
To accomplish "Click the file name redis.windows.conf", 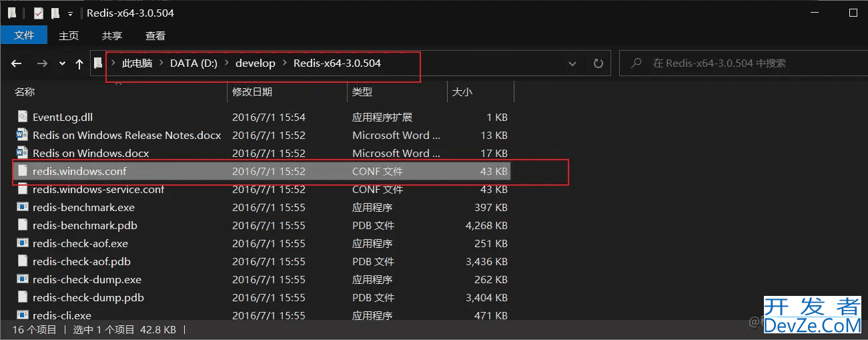I will [x=79, y=171].
